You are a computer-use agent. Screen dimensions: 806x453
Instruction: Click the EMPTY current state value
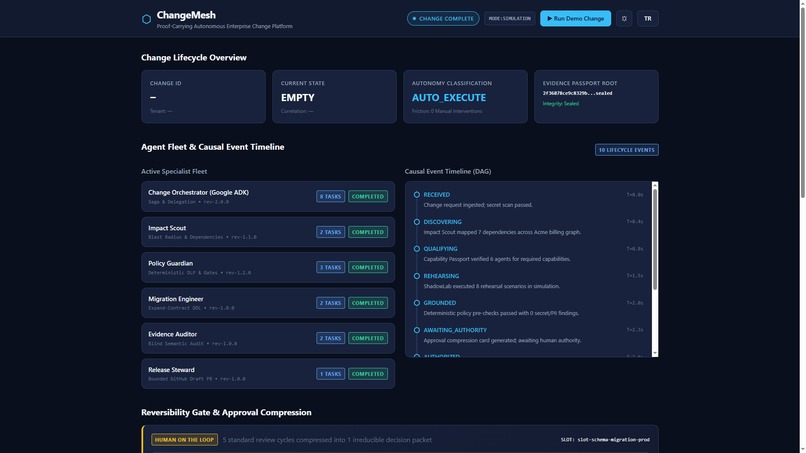(298, 97)
